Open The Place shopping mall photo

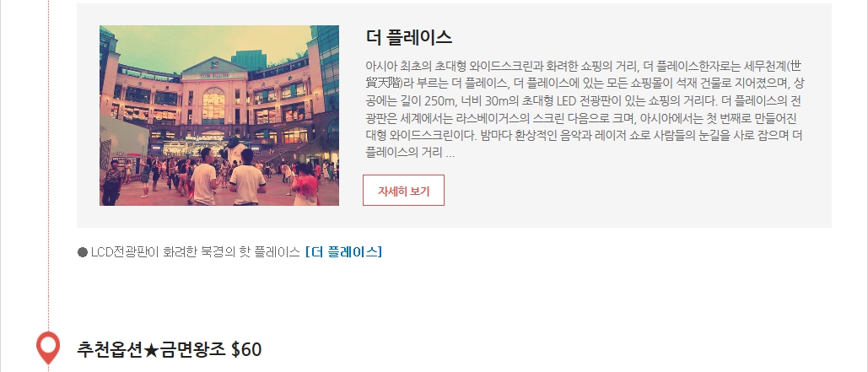click(x=219, y=116)
